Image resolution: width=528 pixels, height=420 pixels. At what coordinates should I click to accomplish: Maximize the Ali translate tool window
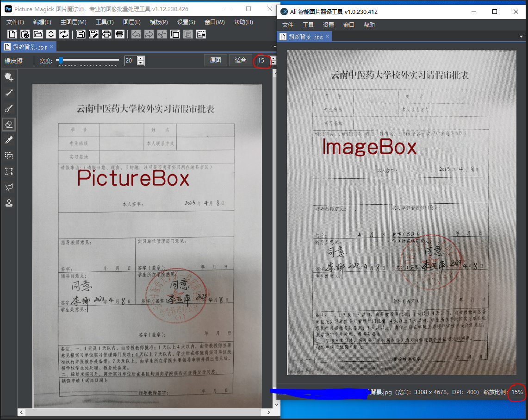(x=495, y=12)
